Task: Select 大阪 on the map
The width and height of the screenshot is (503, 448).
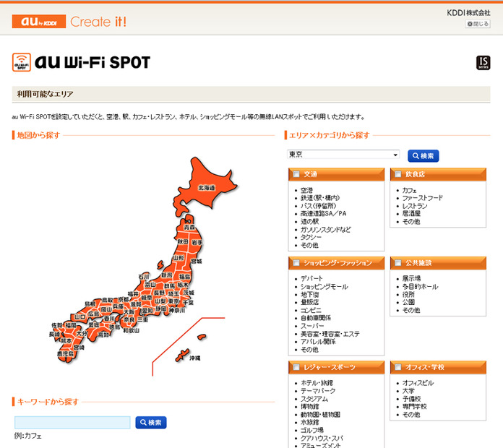Action: point(129,311)
